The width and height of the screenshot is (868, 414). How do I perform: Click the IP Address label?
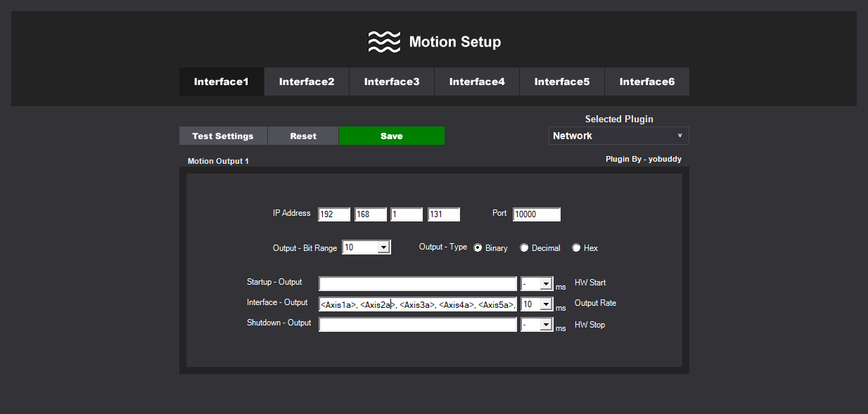(x=292, y=213)
